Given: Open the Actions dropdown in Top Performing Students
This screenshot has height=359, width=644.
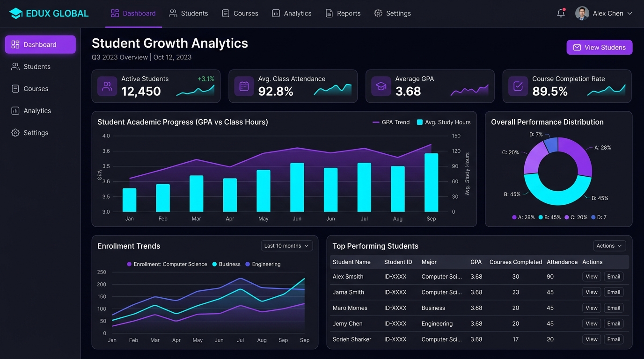Looking at the screenshot, I should [x=609, y=246].
